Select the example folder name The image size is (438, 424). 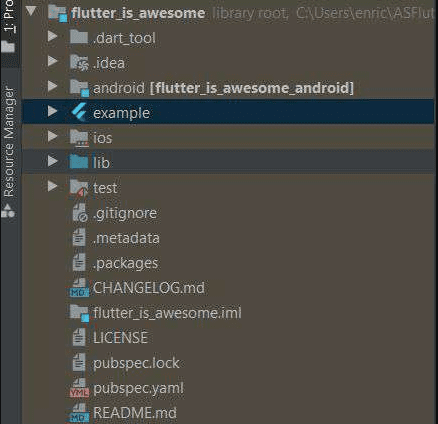click(x=122, y=113)
